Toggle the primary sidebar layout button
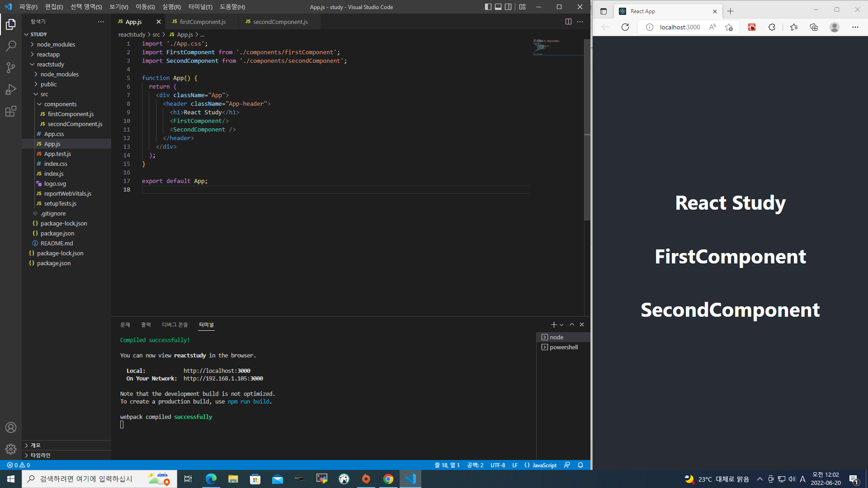Screen dimensions: 868x488 [488, 7]
